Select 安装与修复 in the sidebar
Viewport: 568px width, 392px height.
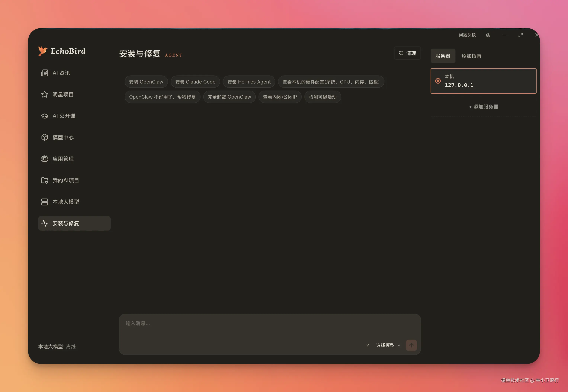(74, 223)
